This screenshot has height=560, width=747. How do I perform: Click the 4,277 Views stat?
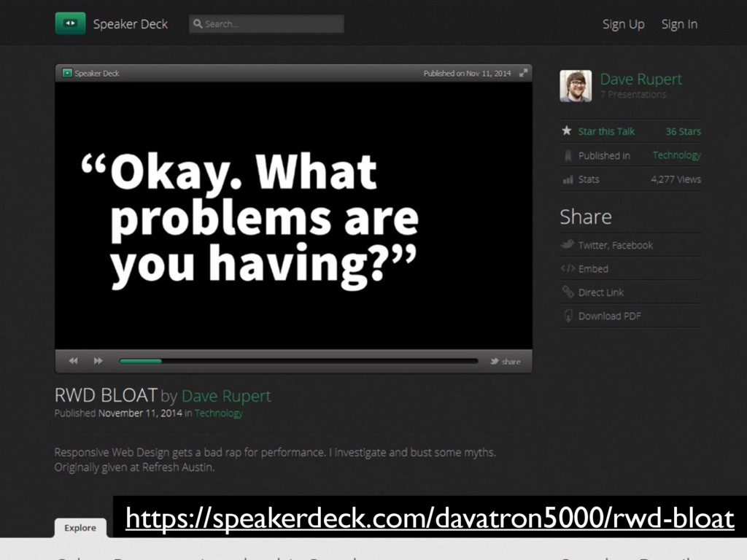pos(676,179)
